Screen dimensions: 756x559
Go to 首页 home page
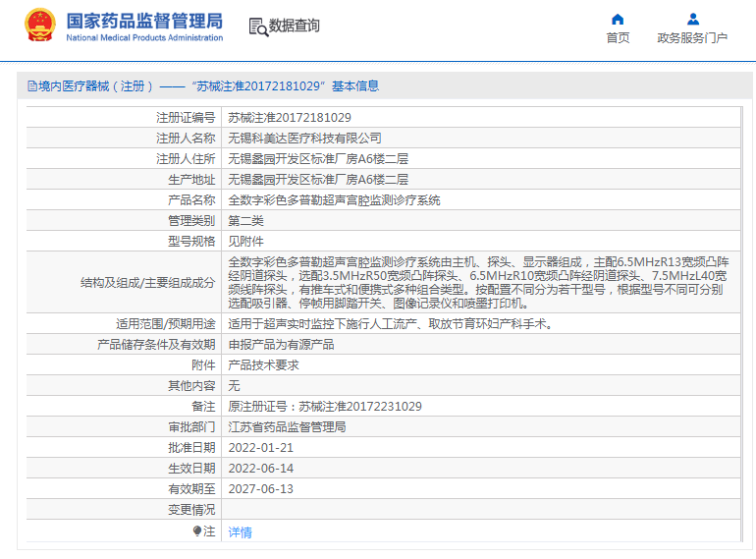tap(618, 37)
